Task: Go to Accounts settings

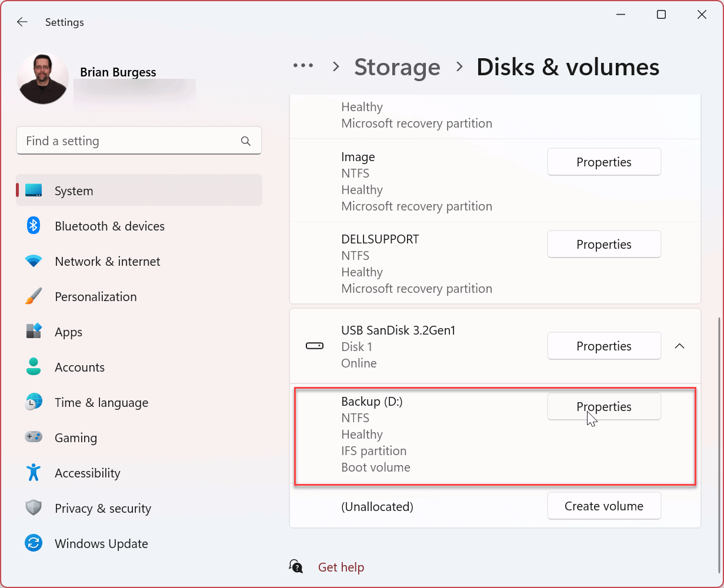Action: tap(79, 367)
